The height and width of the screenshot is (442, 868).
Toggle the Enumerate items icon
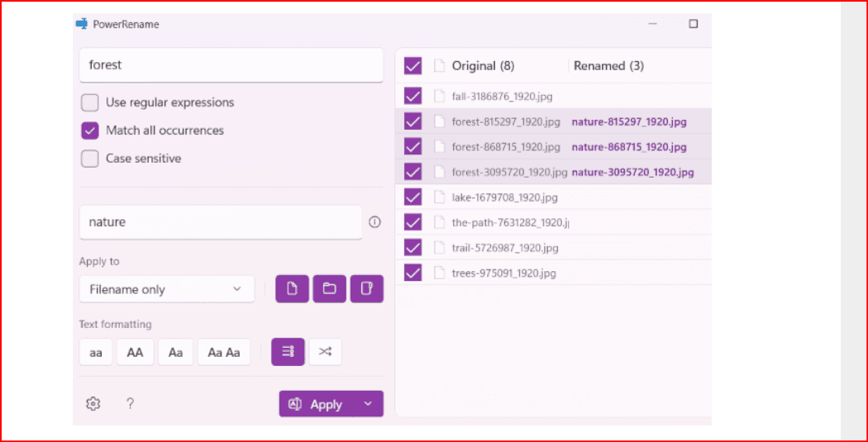(288, 352)
